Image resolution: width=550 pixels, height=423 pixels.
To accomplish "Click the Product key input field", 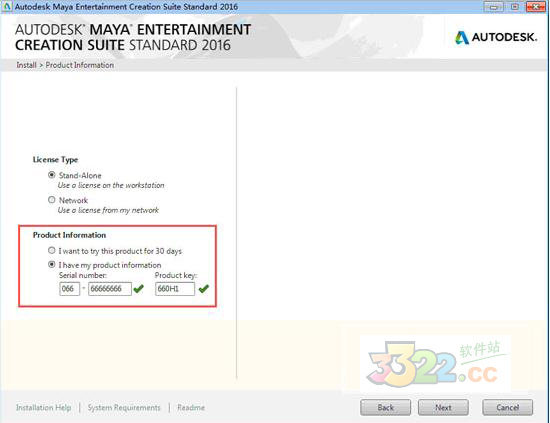I will tap(175, 289).
